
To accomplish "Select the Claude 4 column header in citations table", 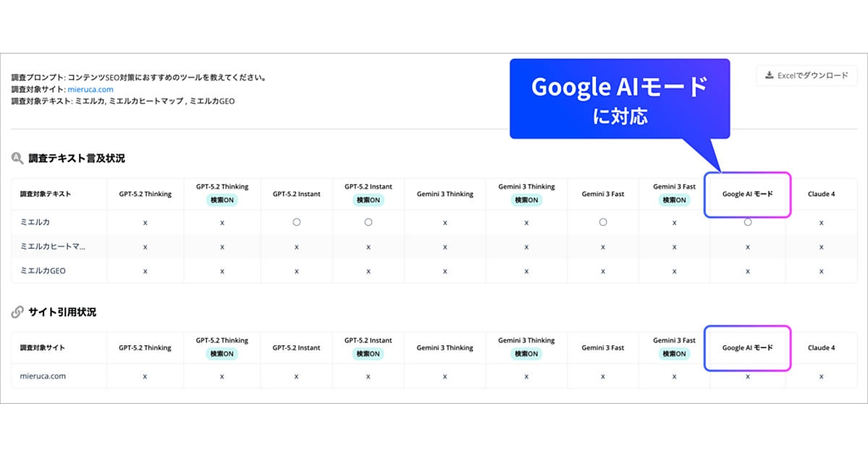I will pyautogui.click(x=821, y=347).
